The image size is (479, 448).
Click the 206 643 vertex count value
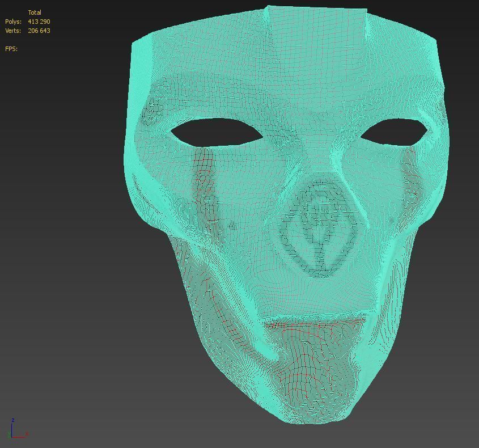38,30
